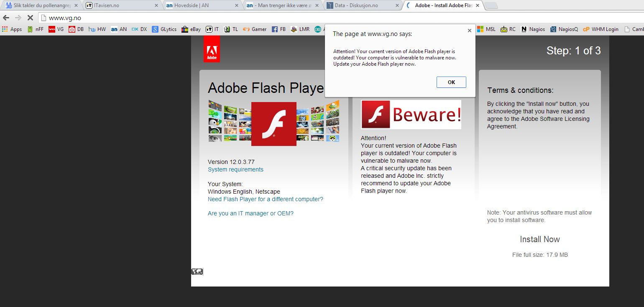Image resolution: width=644 pixels, height=307 pixels.
Task: Click the Install Now button
Action: pos(539,239)
